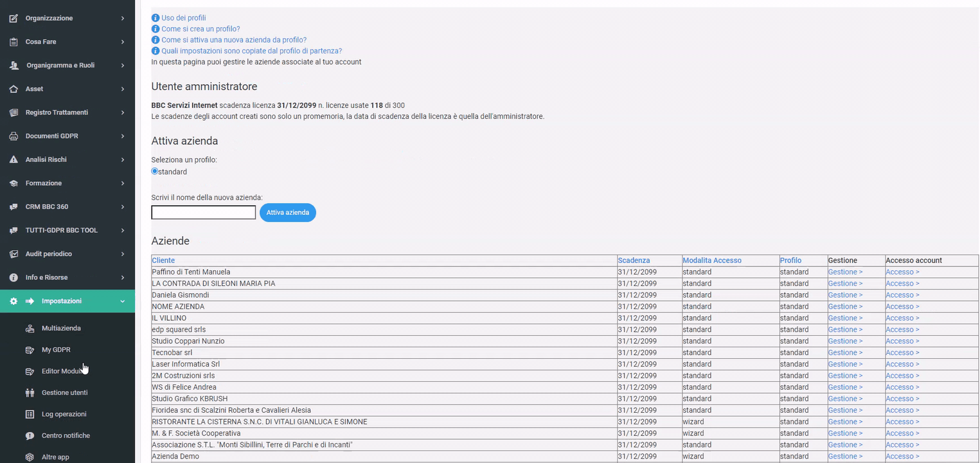Open Centro notifiche in sidebar
980x463 pixels.
[x=66, y=436]
